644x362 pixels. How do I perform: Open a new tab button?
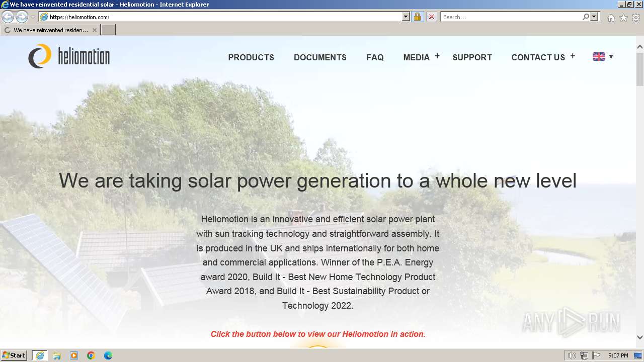[x=108, y=30]
